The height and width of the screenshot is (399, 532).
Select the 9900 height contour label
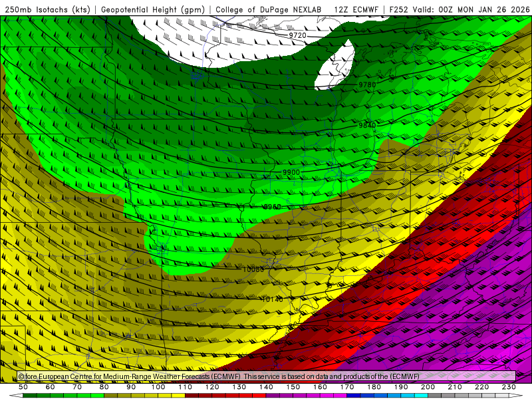[x=291, y=172]
